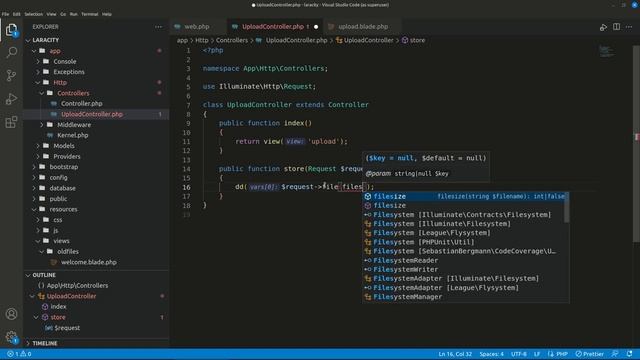Open welcome.blade.php in explorer
Image resolution: width=640 pixels, height=360 pixels.
tap(89, 262)
